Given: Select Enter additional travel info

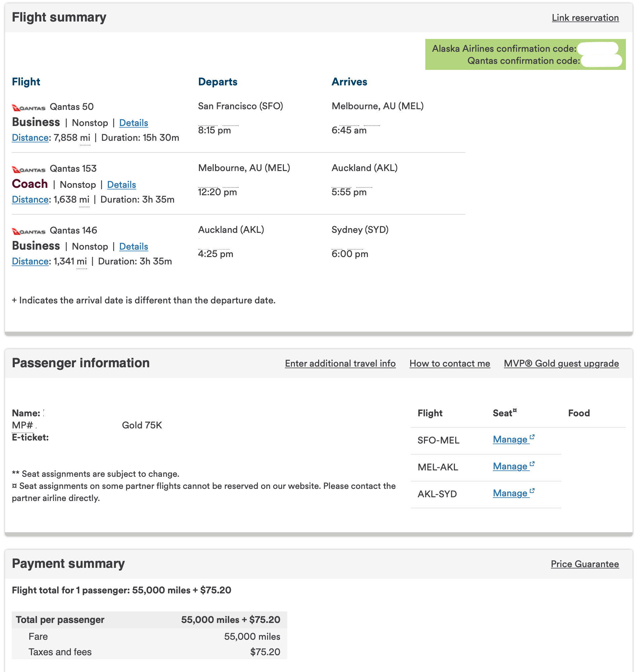Looking at the screenshot, I should (340, 363).
